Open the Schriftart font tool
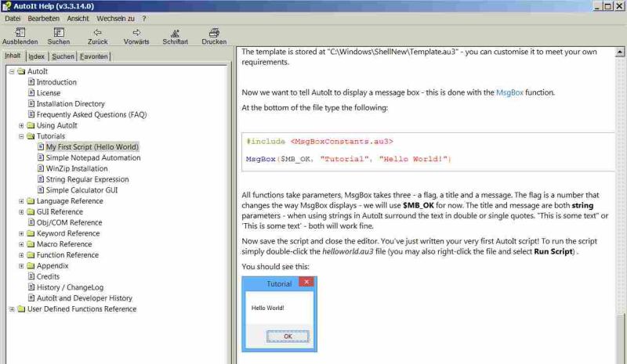Viewport: 627px width, 364px height. point(175,33)
